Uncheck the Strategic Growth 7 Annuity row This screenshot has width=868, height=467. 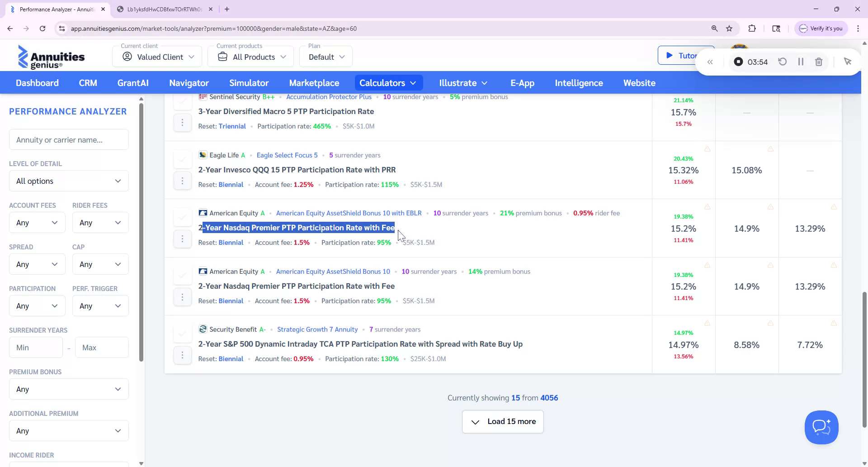(183, 333)
